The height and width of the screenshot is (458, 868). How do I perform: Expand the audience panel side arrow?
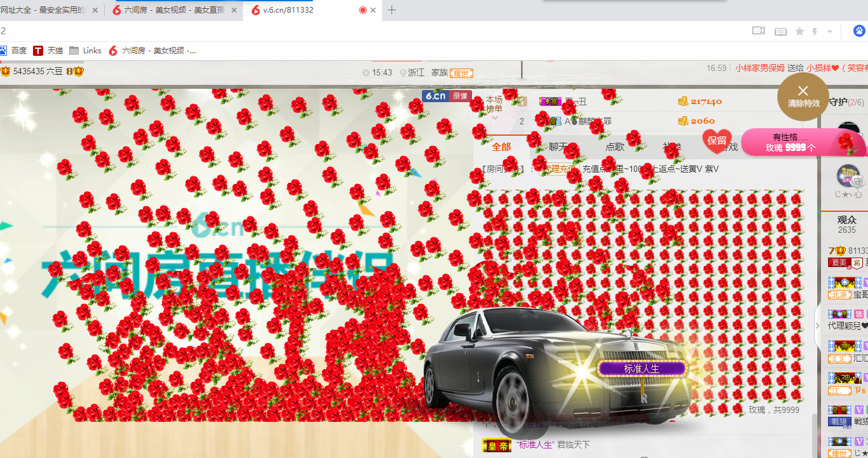[817, 326]
